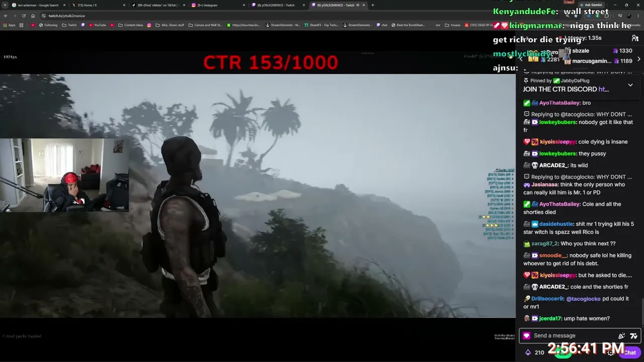
Task: Show next gift leaderboard entries
Action: point(639,59)
